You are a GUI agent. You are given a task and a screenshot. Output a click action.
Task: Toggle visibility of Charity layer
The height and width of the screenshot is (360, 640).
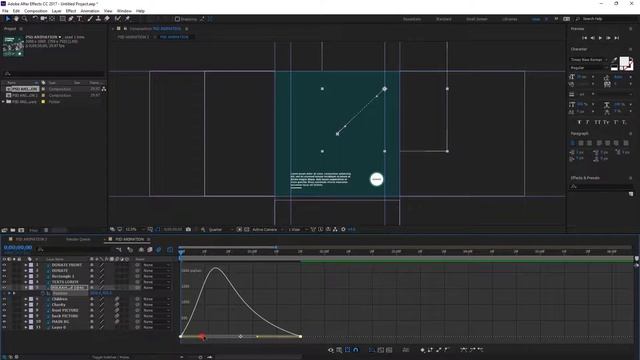click(4, 305)
